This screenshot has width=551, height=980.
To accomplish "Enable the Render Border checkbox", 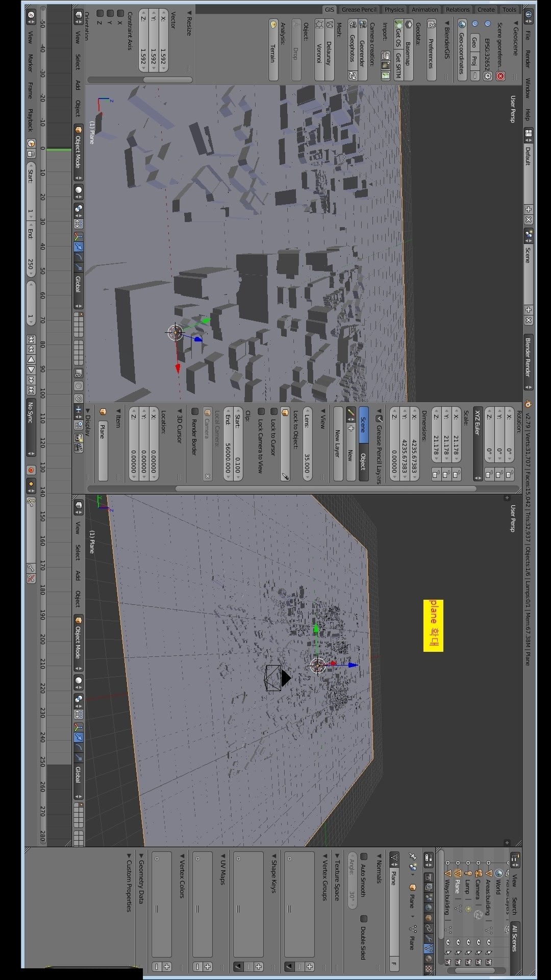I will pos(194,411).
